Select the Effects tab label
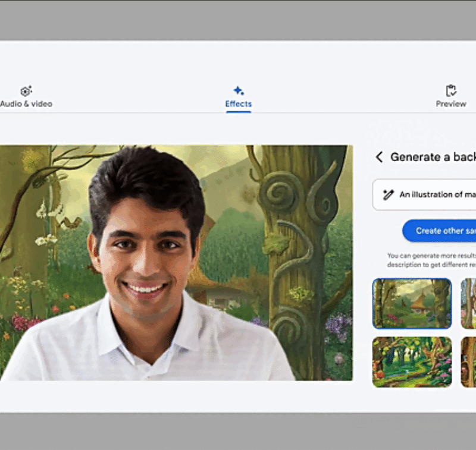The width and height of the screenshot is (476, 450). pyautogui.click(x=238, y=104)
